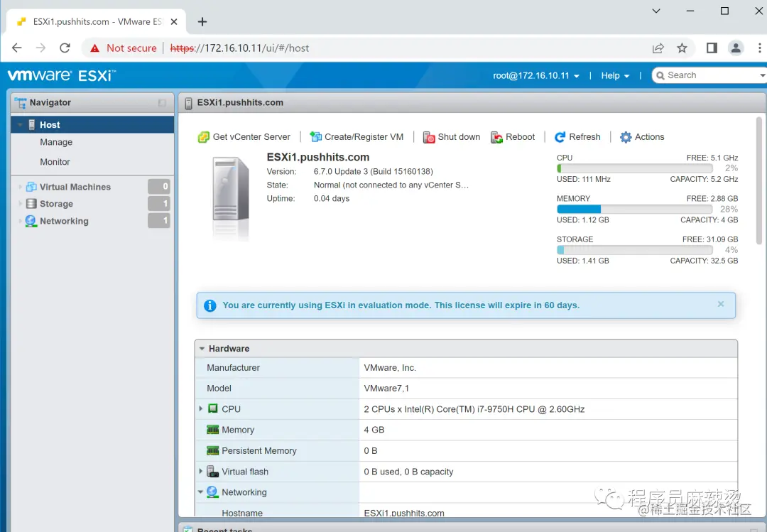Click the browser reload icon

[x=65, y=48]
